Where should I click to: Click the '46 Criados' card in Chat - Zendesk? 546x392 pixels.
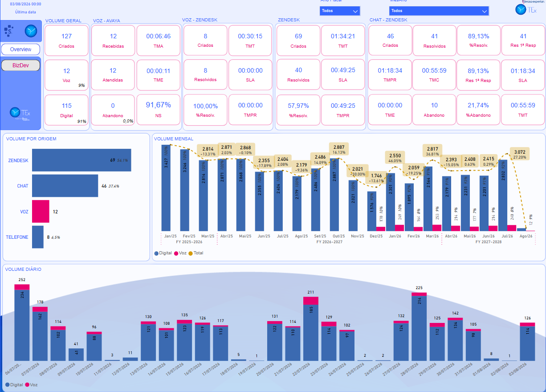(x=390, y=41)
